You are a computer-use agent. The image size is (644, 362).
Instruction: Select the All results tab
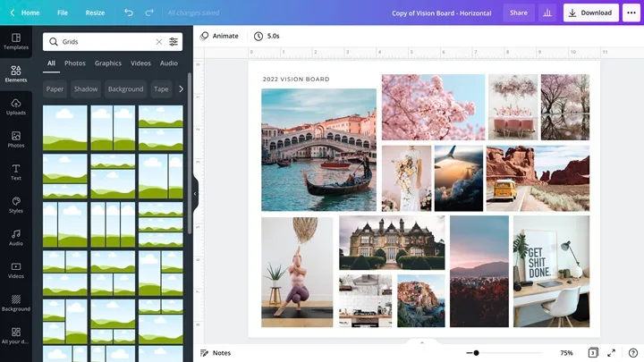pos(51,63)
